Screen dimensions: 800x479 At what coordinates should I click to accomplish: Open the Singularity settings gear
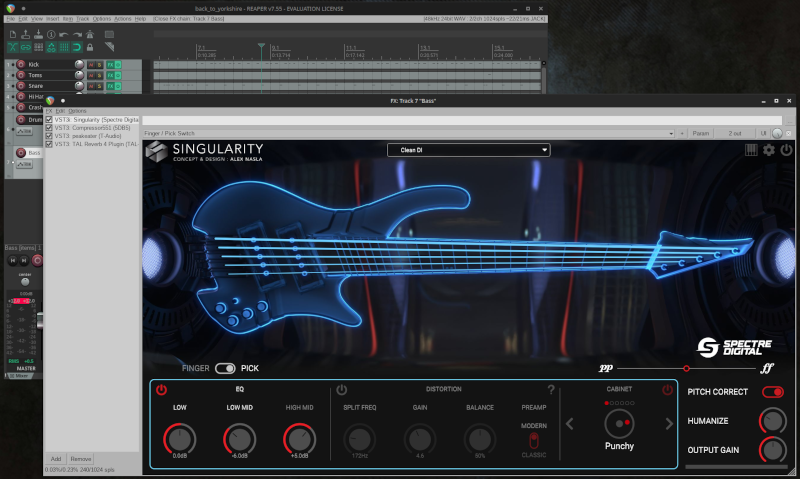click(769, 150)
